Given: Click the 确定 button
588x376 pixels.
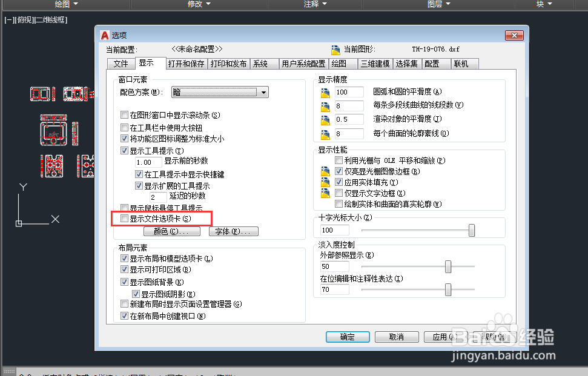Looking at the screenshot, I should (348, 337).
